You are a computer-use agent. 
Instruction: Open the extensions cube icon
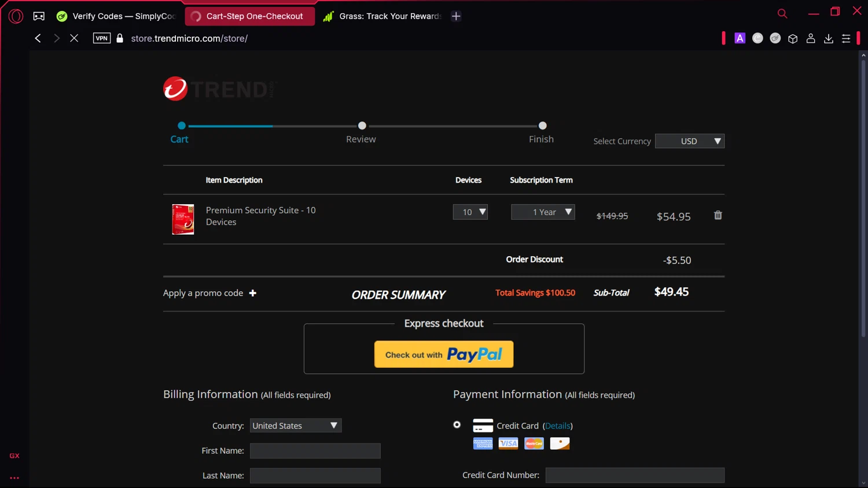[x=793, y=39]
